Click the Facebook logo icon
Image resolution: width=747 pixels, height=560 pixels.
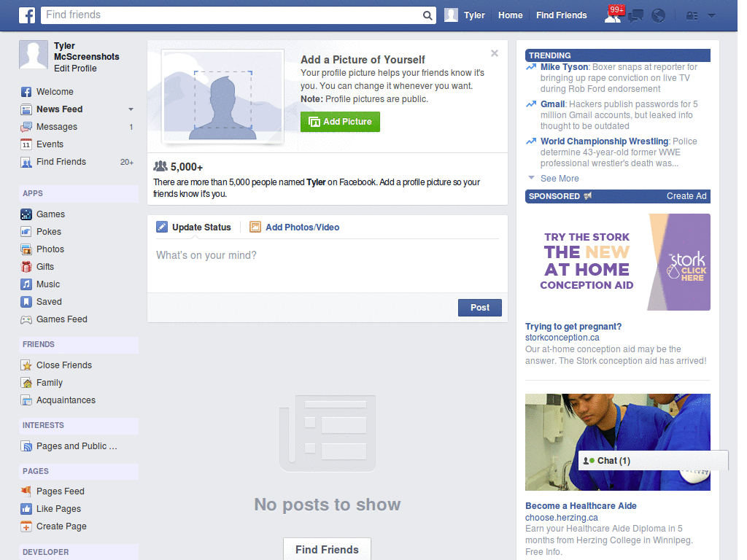pyautogui.click(x=27, y=15)
